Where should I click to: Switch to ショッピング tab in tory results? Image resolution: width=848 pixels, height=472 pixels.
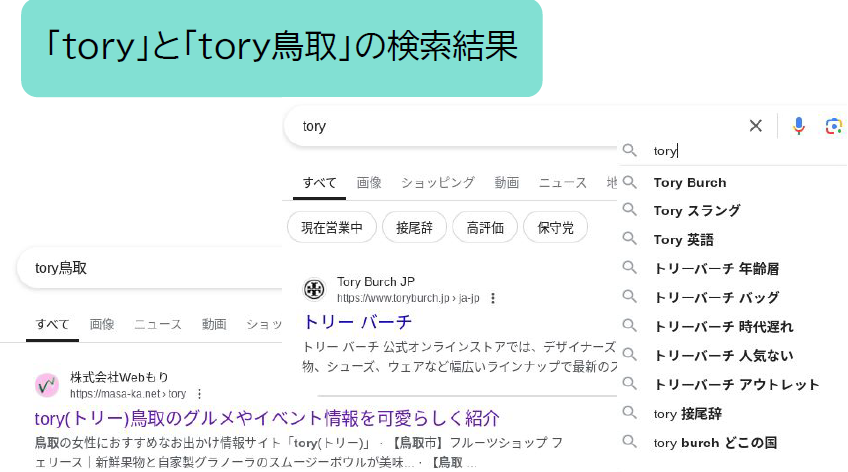(x=438, y=183)
